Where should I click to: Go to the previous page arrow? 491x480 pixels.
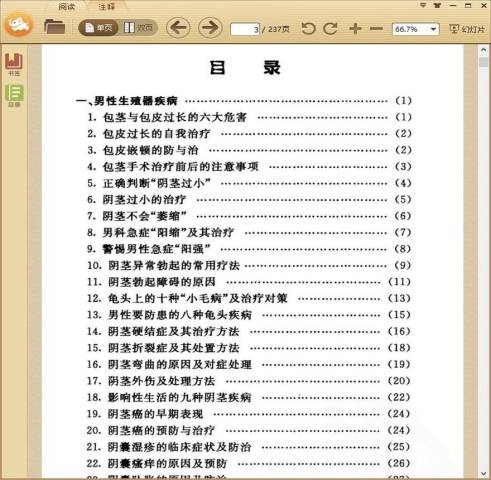tap(178, 27)
